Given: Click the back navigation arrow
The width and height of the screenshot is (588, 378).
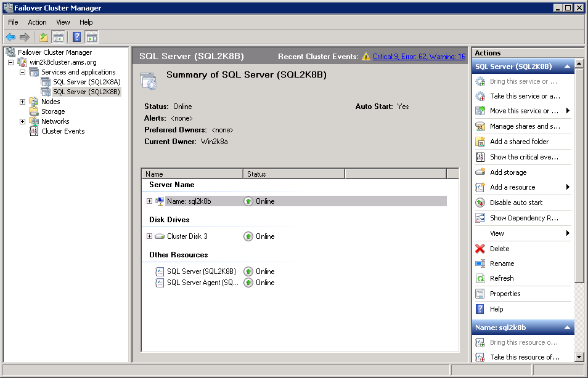Looking at the screenshot, I should (x=10, y=37).
